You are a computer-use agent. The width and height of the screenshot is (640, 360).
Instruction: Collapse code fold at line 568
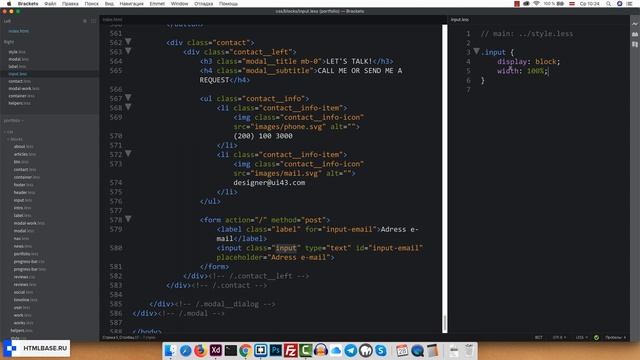(x=128, y=107)
